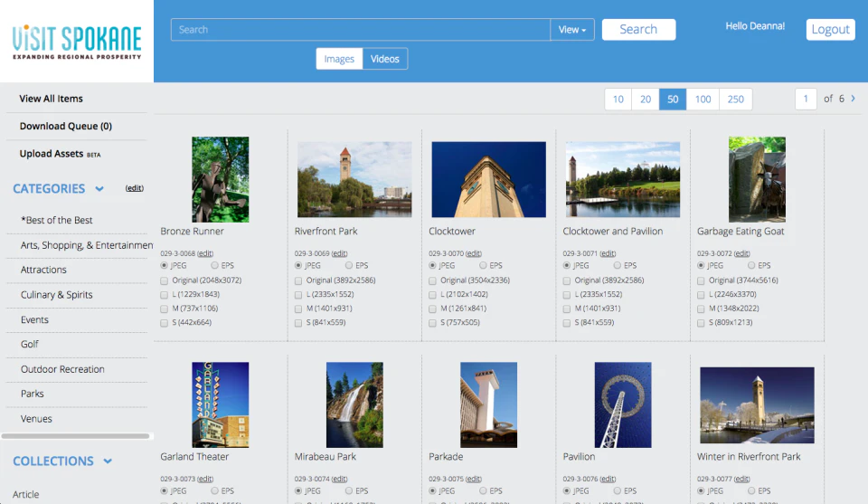Open Clocktower and Pavilion thumbnail
This screenshot has height=504, width=868.
click(x=623, y=179)
